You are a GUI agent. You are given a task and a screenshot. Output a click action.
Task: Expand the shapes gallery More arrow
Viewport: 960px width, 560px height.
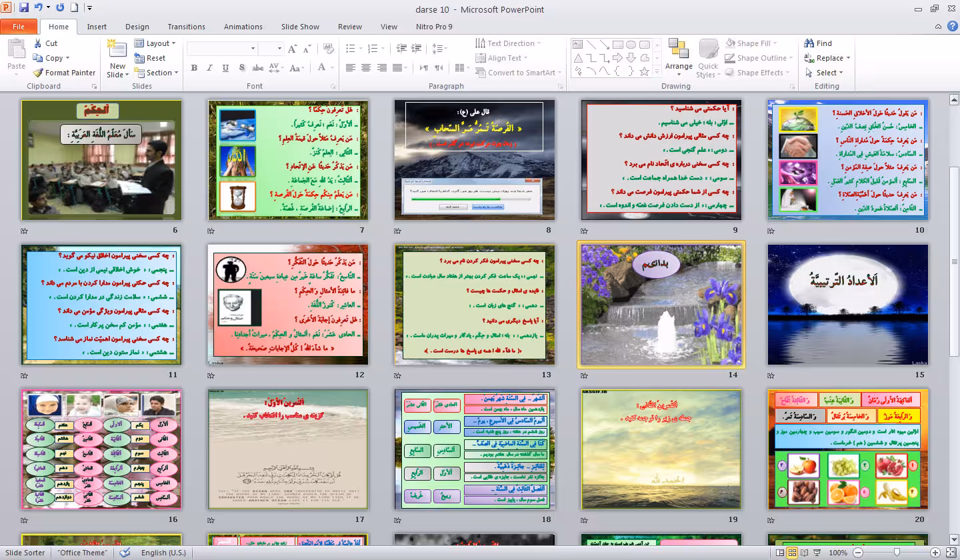click(x=657, y=72)
